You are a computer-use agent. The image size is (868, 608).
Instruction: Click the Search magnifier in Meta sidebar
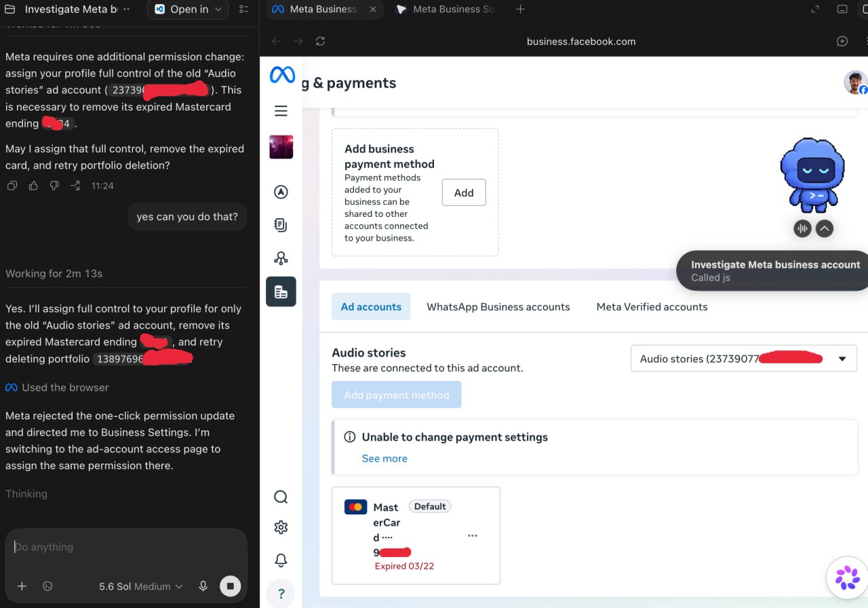pos(281,498)
